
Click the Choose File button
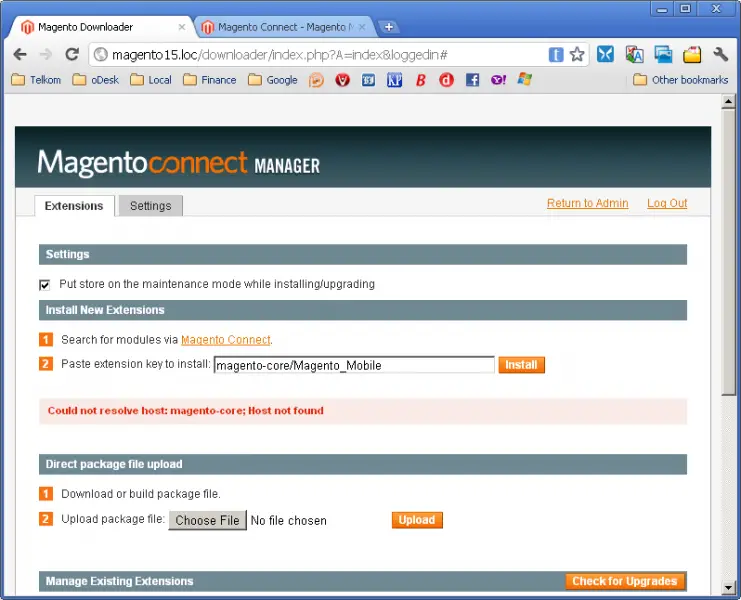tap(207, 520)
